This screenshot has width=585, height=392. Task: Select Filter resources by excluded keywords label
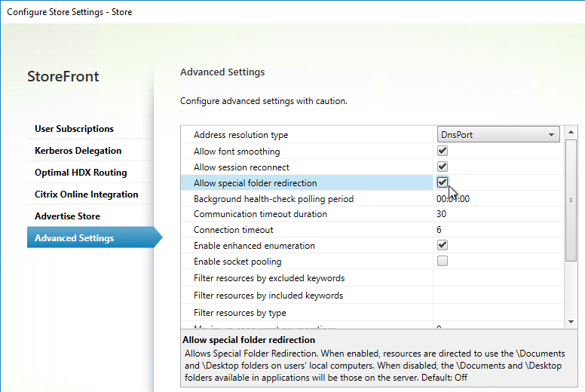pyautogui.click(x=269, y=278)
